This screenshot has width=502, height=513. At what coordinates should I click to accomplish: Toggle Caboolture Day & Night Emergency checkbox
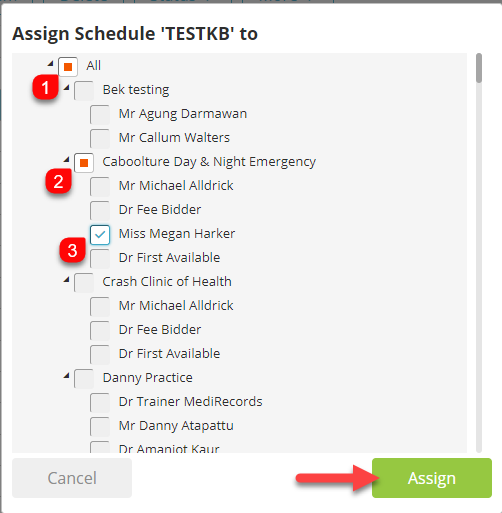[x=84, y=163]
